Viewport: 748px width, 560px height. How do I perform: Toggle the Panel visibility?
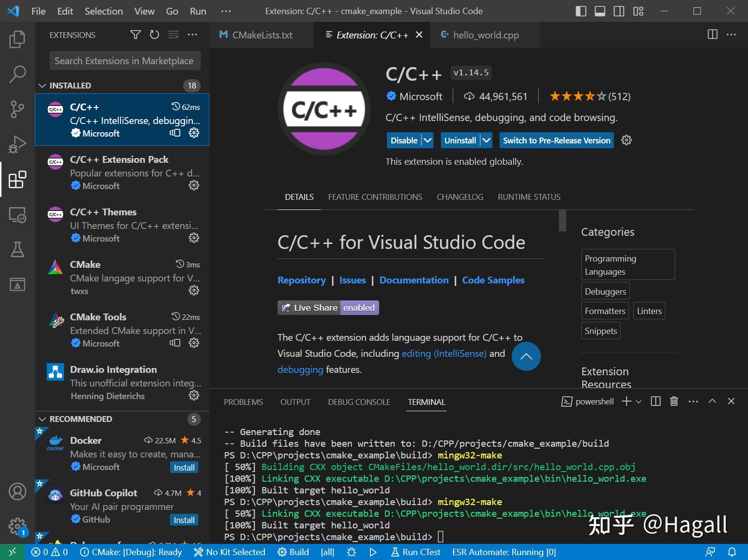point(600,11)
